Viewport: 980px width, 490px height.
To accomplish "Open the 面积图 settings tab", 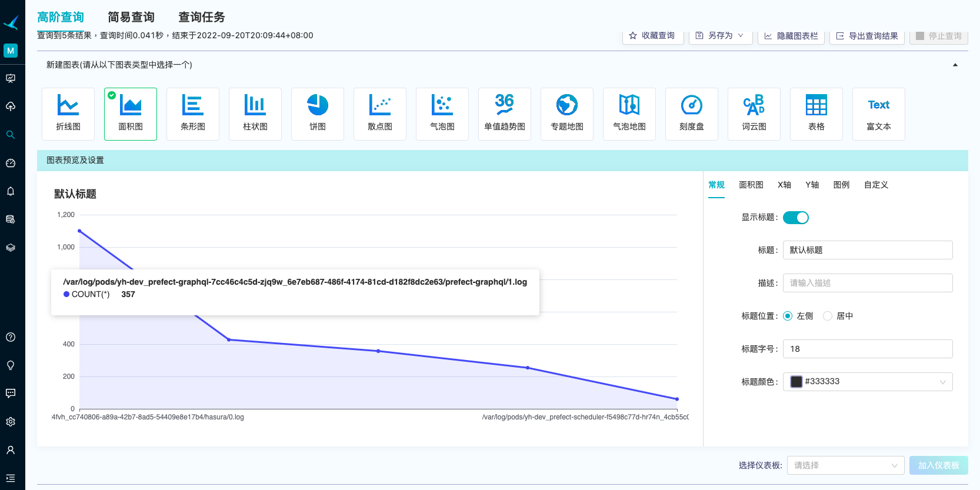I will (x=751, y=185).
